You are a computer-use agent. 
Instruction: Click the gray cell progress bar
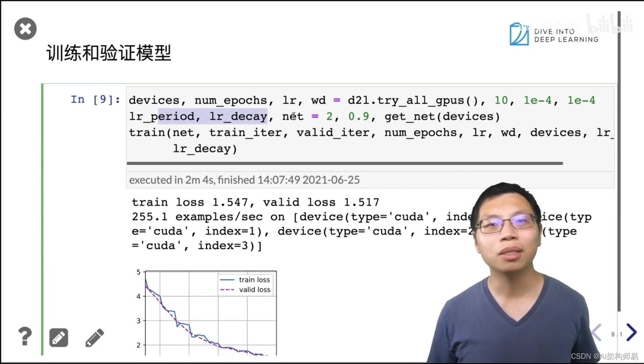pos(344,163)
